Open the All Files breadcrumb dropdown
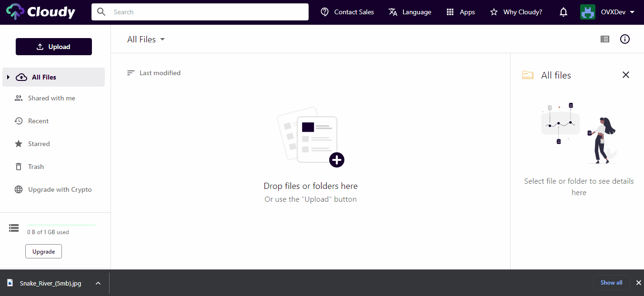The width and height of the screenshot is (644, 296). pyautogui.click(x=146, y=39)
